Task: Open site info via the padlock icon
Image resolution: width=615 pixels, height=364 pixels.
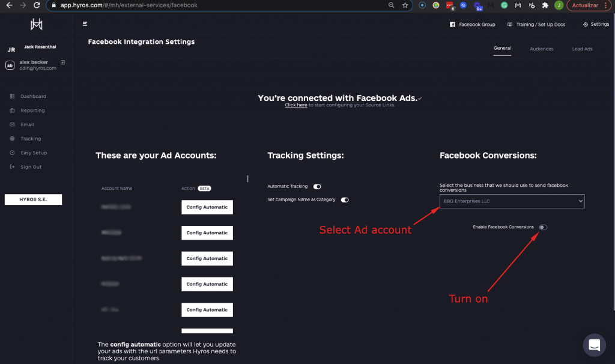Action: tap(53, 5)
